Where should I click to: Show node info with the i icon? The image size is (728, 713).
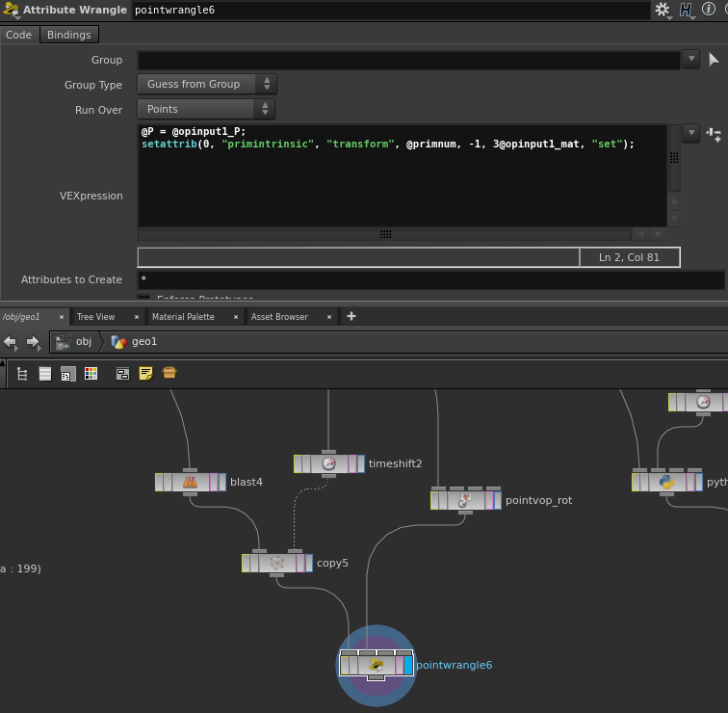click(x=709, y=9)
